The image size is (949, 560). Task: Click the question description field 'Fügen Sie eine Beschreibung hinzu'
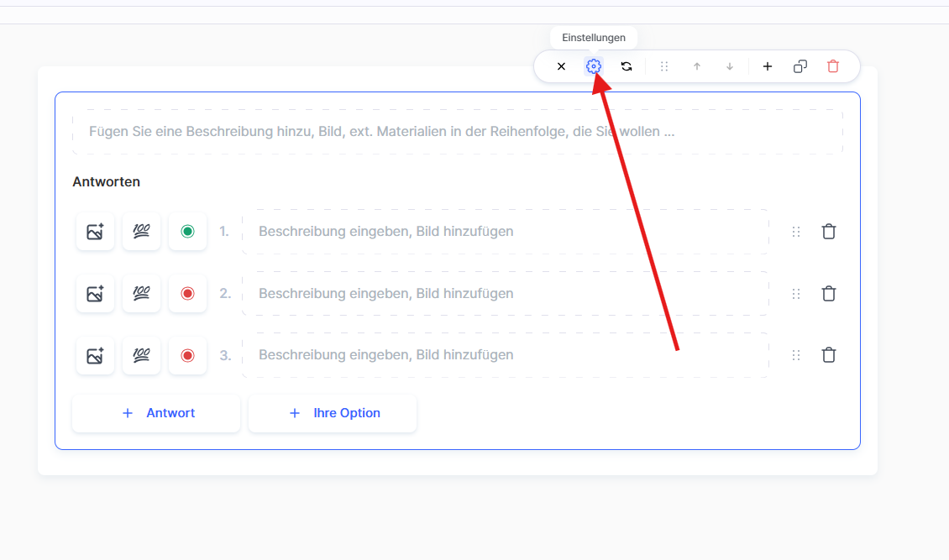[x=458, y=132]
